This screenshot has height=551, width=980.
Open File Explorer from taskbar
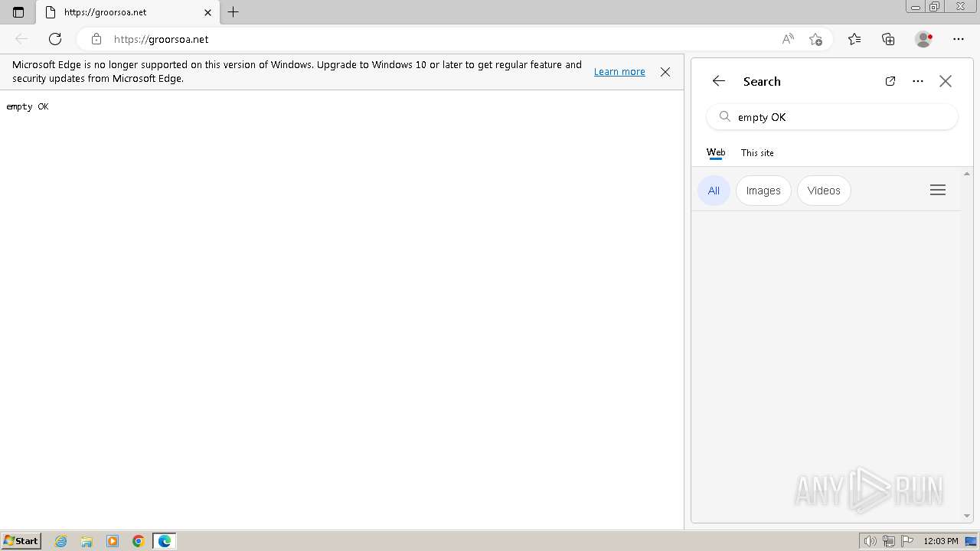tap(87, 541)
